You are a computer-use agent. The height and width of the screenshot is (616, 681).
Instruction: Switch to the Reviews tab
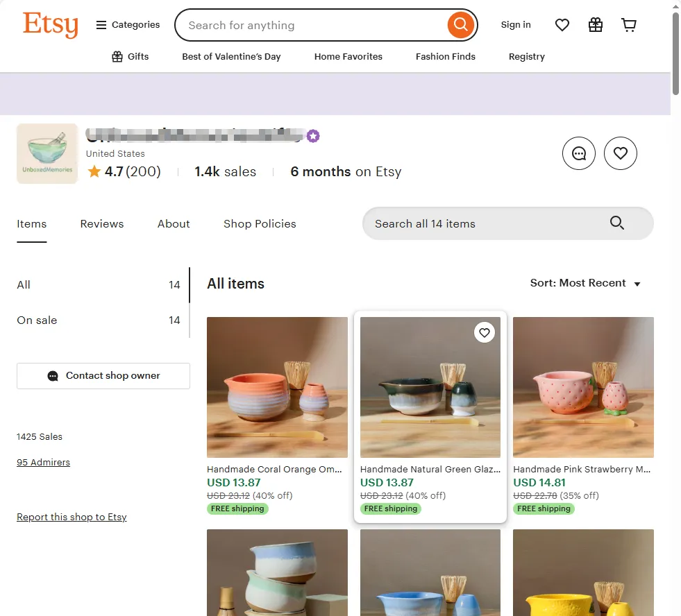coord(102,223)
